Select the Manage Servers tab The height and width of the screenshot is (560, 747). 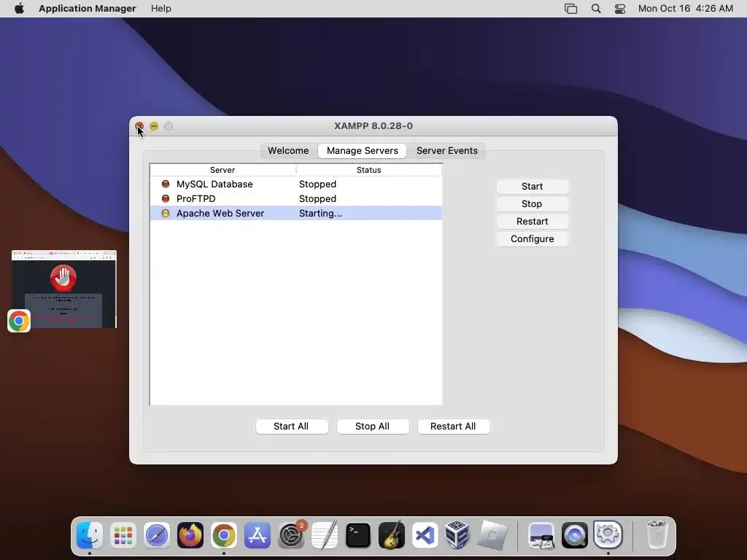tap(362, 150)
